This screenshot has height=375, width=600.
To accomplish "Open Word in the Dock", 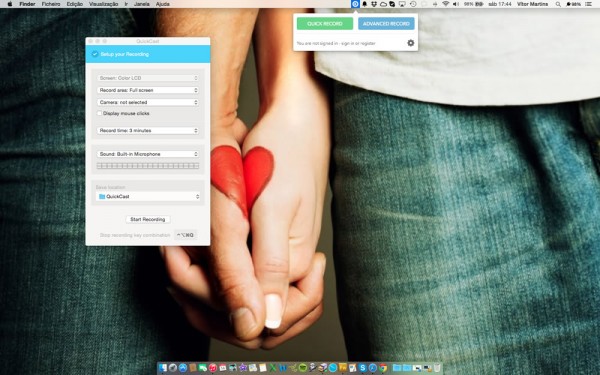I will 283,368.
